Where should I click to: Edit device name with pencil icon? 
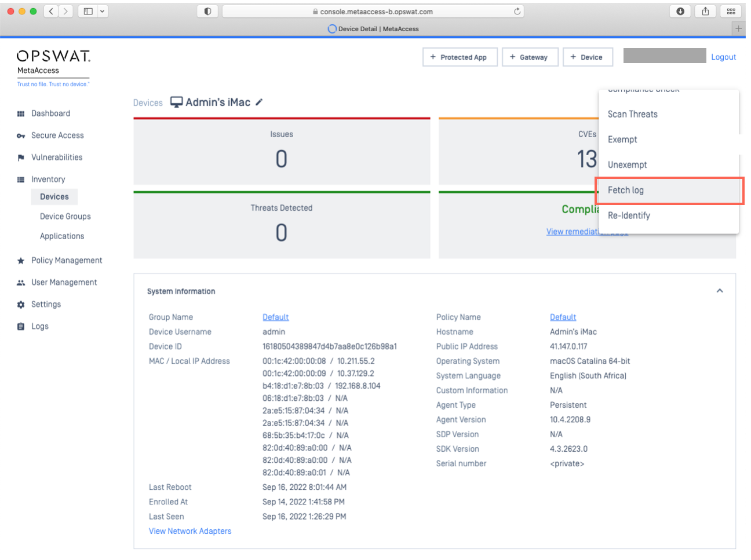259,103
